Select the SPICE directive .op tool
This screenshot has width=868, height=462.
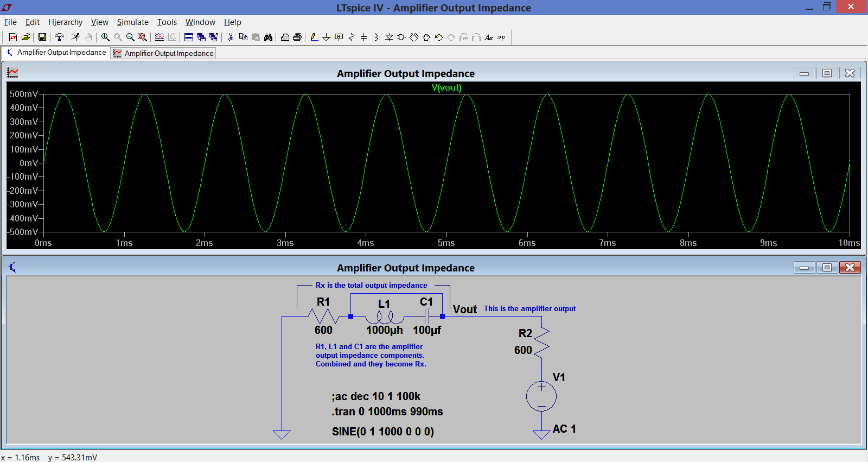tap(501, 37)
